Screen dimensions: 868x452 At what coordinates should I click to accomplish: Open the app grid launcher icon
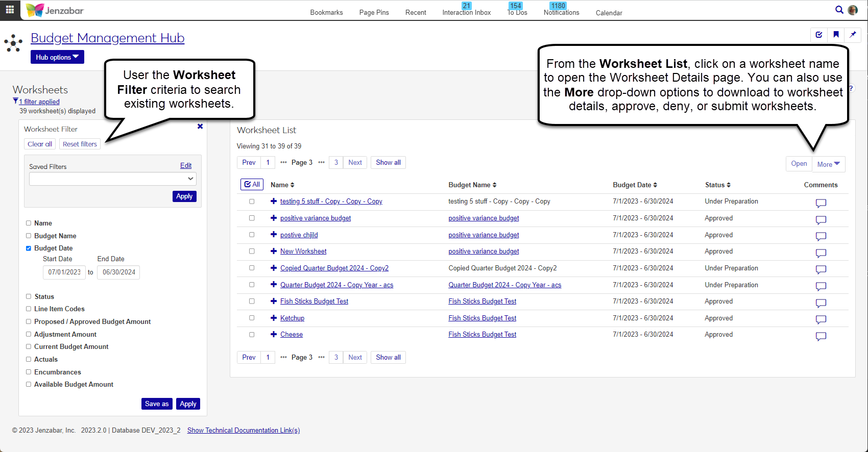10,10
